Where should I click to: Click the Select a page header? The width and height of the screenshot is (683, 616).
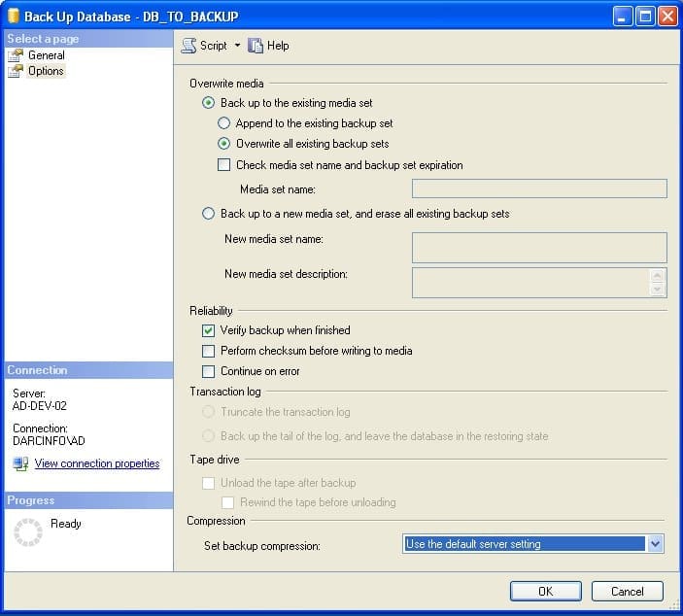point(88,39)
